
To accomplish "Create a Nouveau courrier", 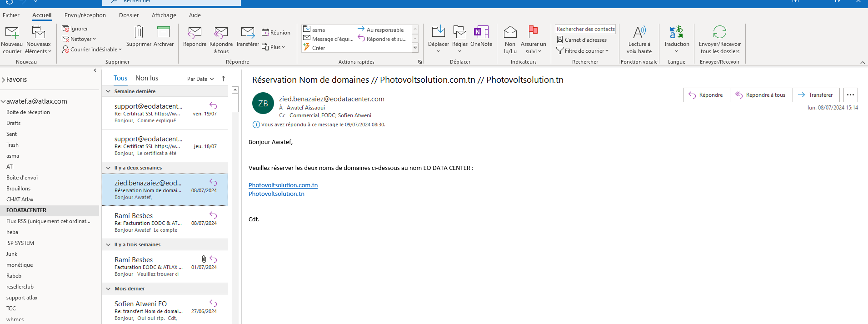I will pyautogui.click(x=12, y=33).
